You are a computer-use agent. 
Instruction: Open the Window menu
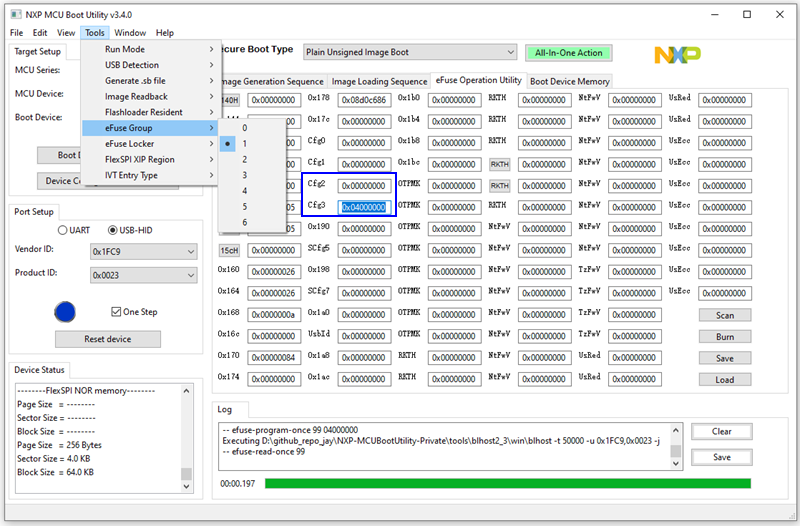tap(130, 33)
